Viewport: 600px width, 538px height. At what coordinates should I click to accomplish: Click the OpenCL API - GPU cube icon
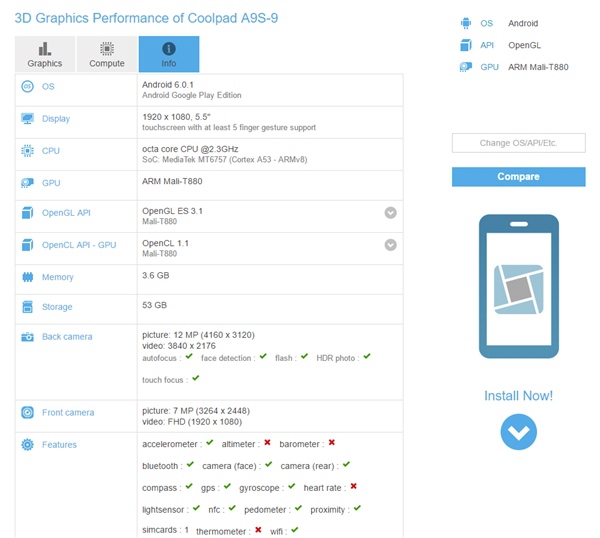(x=27, y=245)
